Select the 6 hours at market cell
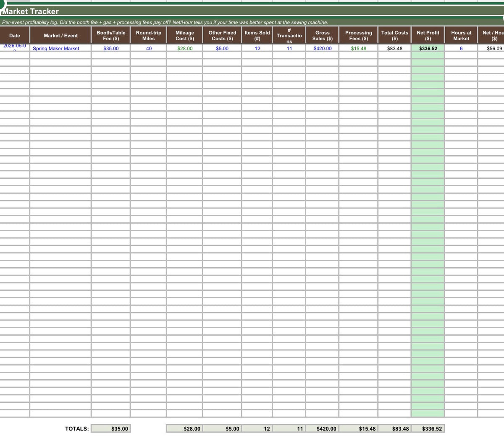The width and height of the screenshot is (504, 446). click(461, 48)
